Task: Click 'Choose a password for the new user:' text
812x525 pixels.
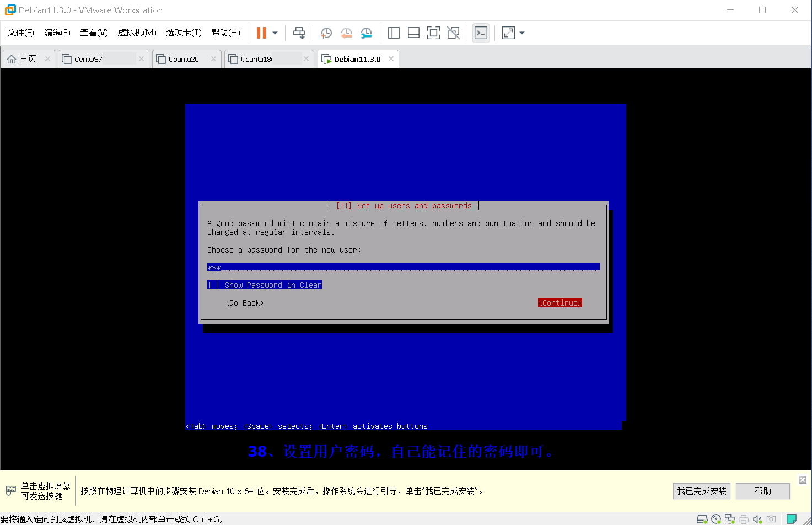Action: [284, 250]
